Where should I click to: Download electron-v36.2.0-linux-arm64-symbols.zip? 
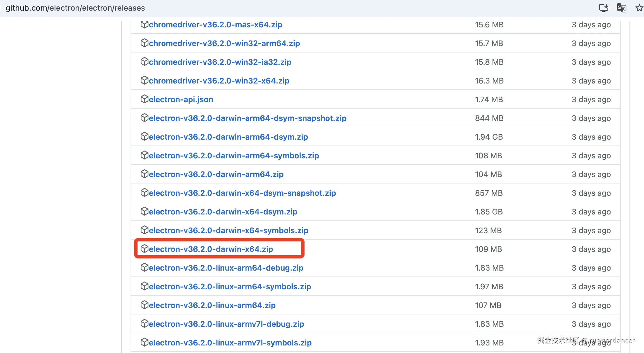230,287
